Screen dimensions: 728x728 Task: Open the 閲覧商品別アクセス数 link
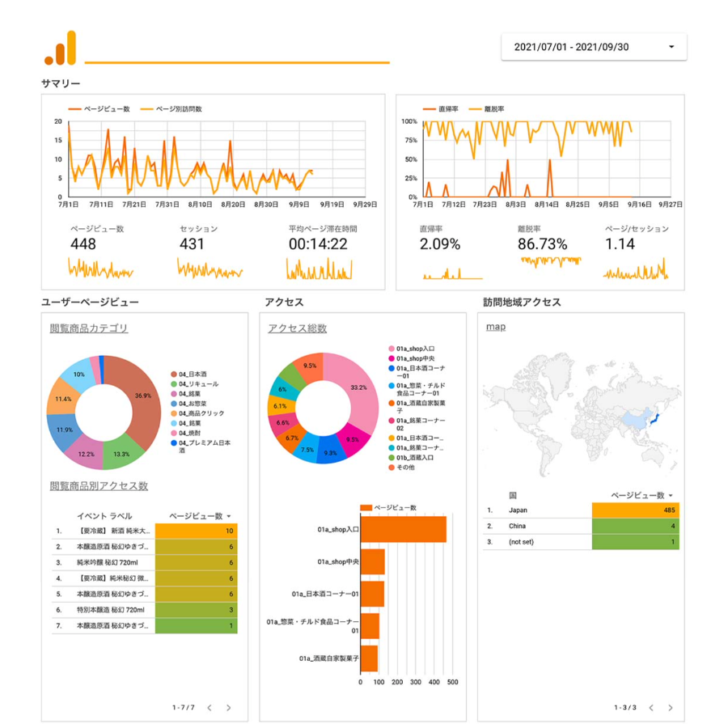[x=99, y=486]
